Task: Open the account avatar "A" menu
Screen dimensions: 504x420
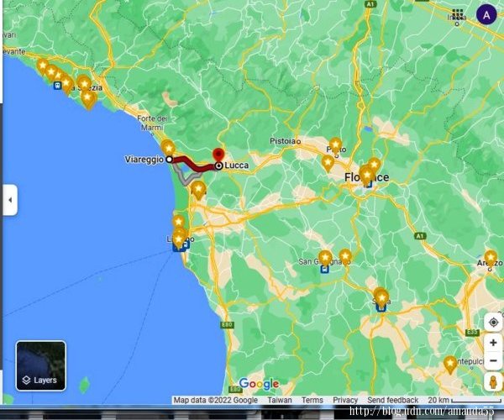Action: [x=486, y=14]
